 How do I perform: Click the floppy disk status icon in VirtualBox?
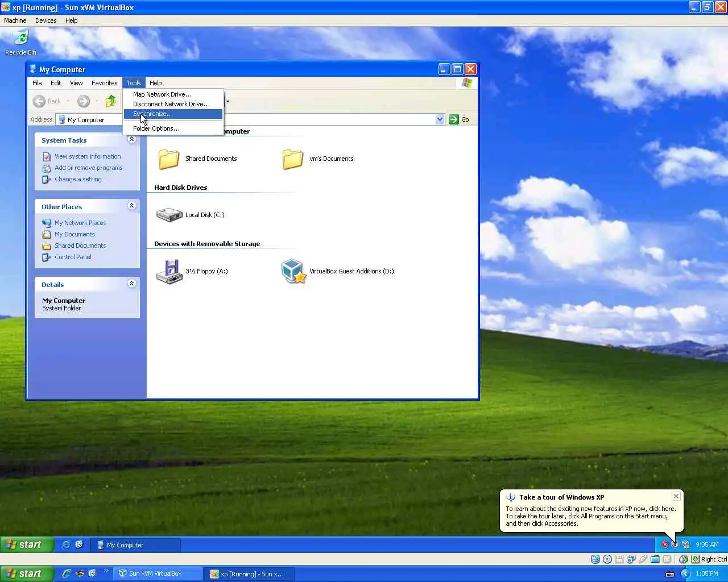619,559
